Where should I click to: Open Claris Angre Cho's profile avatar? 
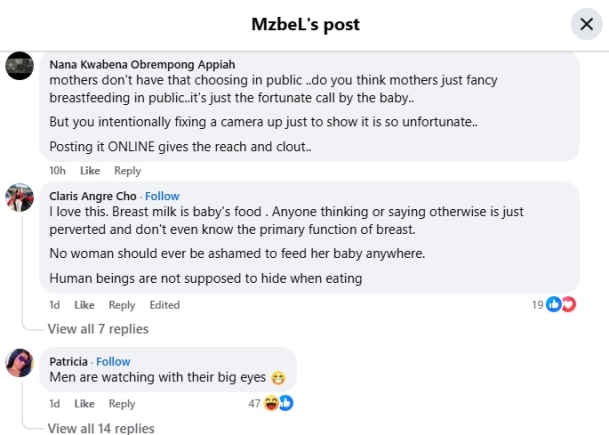point(20,197)
